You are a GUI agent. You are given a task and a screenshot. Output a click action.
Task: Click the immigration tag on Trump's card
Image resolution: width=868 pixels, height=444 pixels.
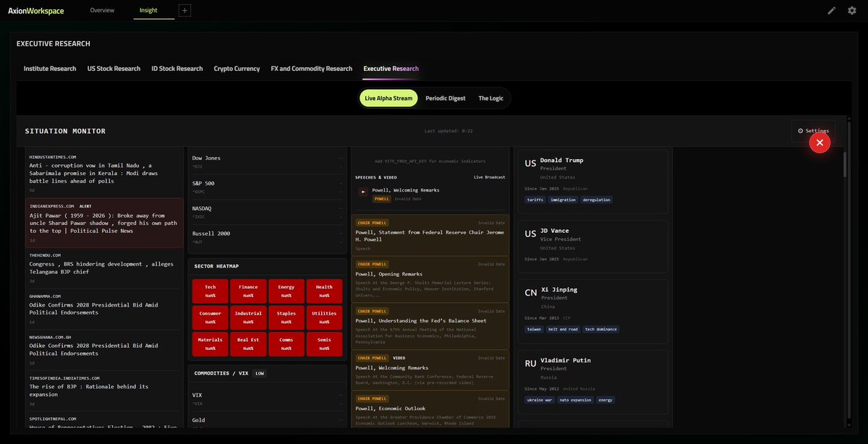[563, 200]
